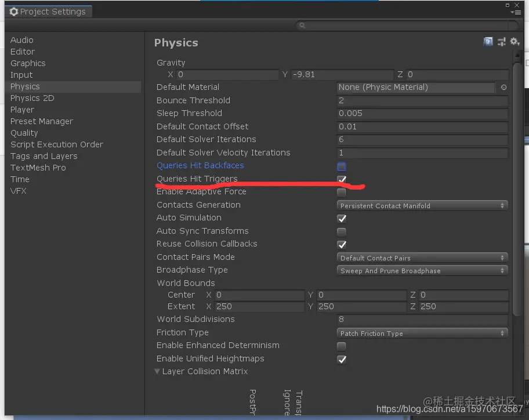Open Time settings
The image size is (529, 420).
20,179
